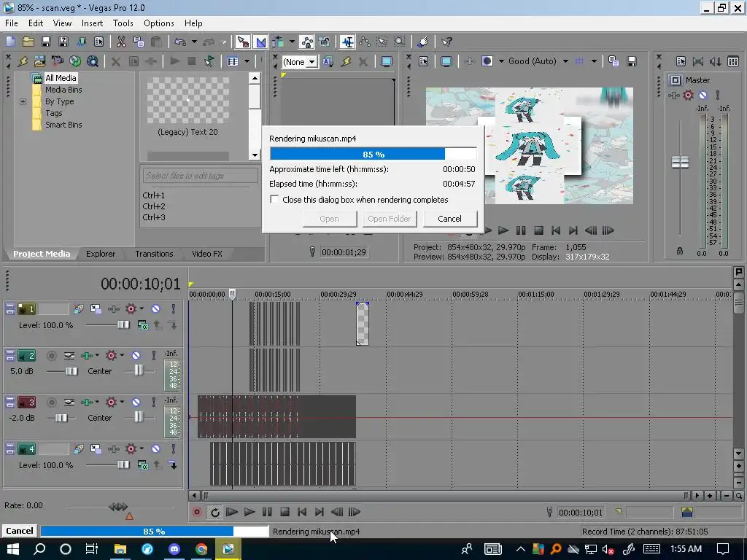Click the timeline Stop button
The height and width of the screenshot is (560, 747).
pos(285,513)
